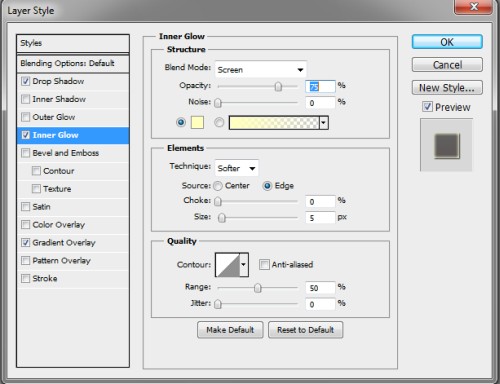Click the layer style preview thumbnail
500x384 pixels.
(447, 146)
